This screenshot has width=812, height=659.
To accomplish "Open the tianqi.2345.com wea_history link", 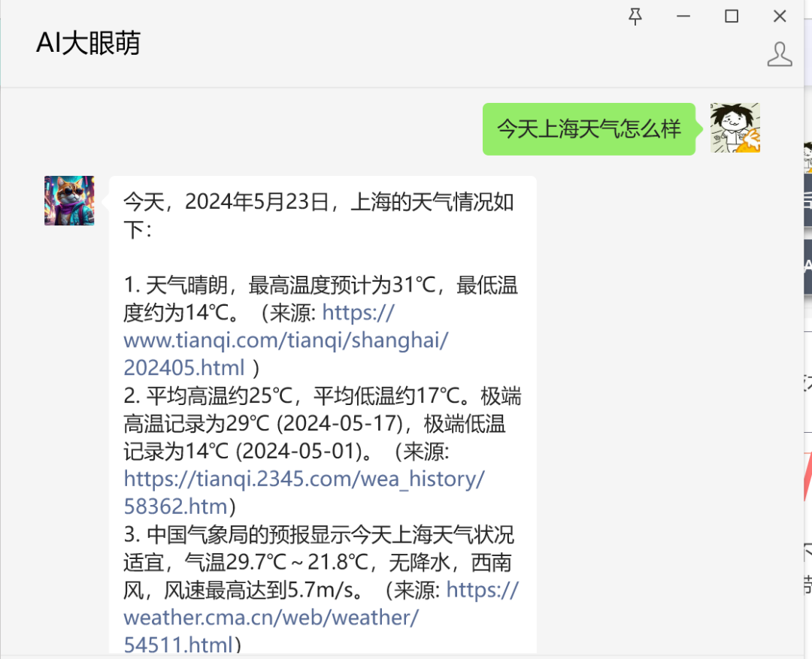I will (304, 492).
